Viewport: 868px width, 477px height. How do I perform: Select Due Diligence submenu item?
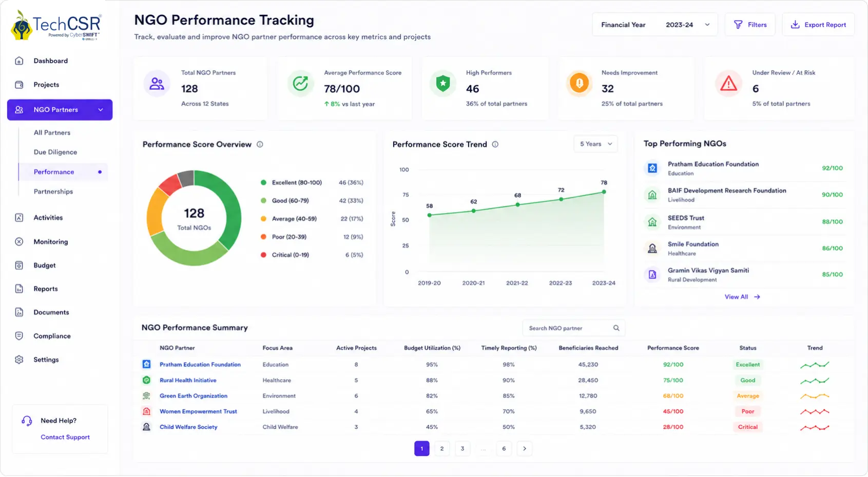coord(55,152)
